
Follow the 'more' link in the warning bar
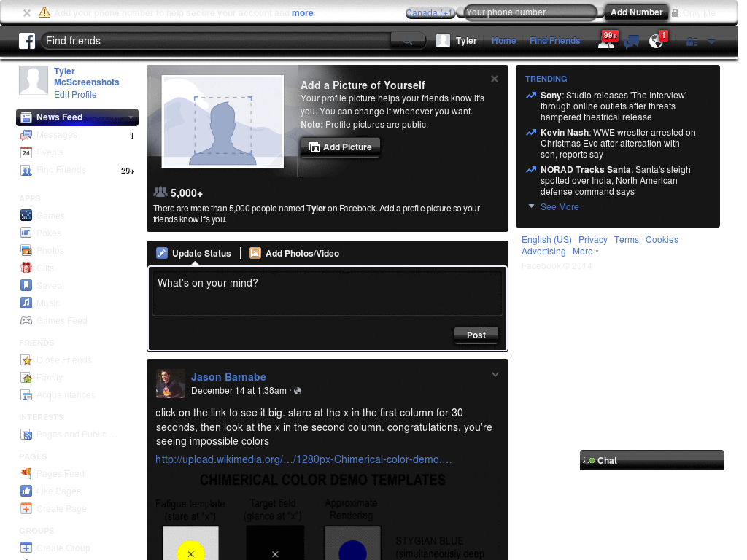click(303, 13)
